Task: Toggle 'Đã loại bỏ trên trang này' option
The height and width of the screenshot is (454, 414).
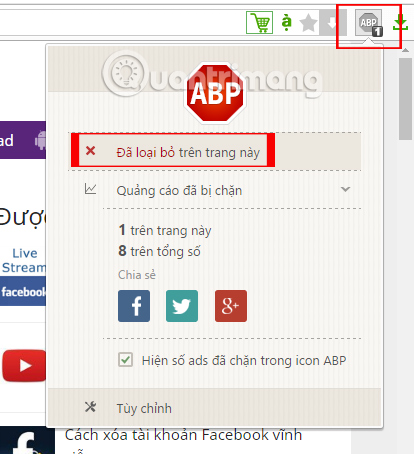Action: [x=215, y=152]
